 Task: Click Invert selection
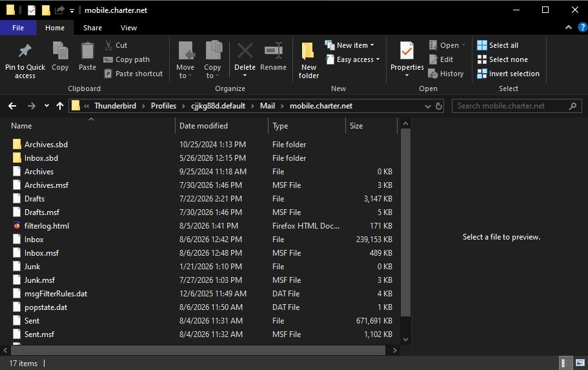[508, 74]
